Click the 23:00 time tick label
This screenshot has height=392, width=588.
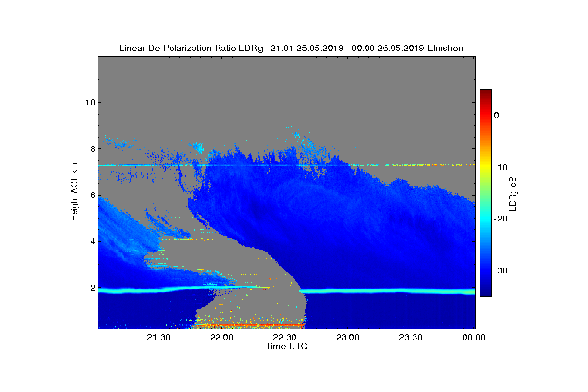(x=348, y=337)
